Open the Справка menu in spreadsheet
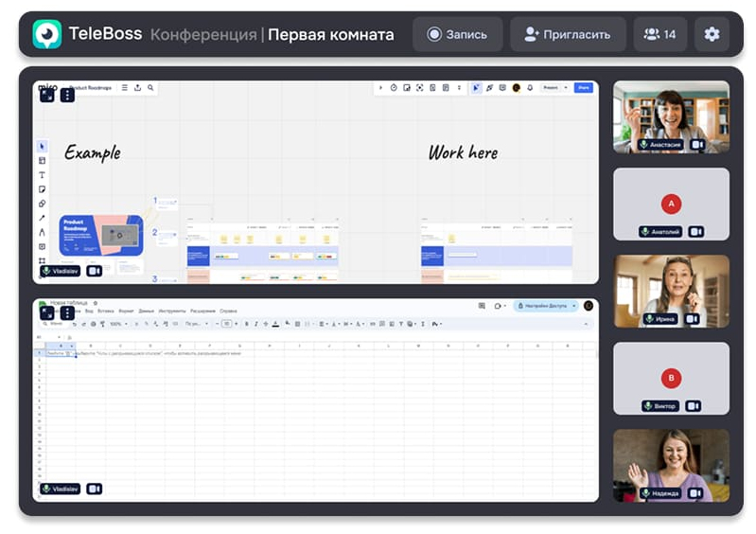 coord(228,311)
